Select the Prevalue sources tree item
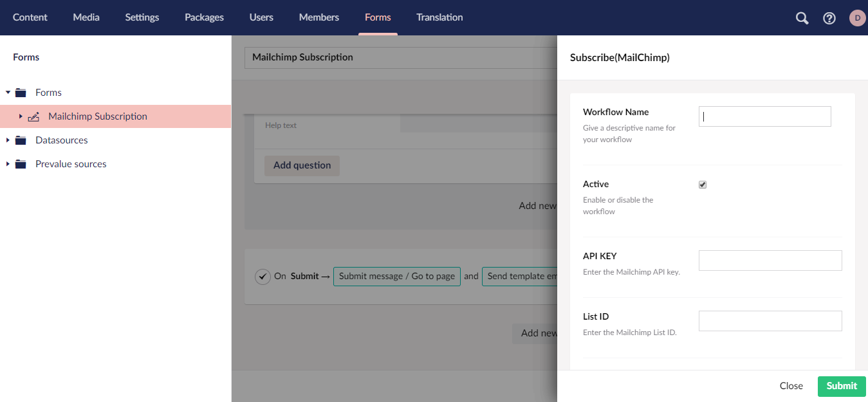Image resolution: width=868 pixels, height=402 pixels. click(71, 164)
